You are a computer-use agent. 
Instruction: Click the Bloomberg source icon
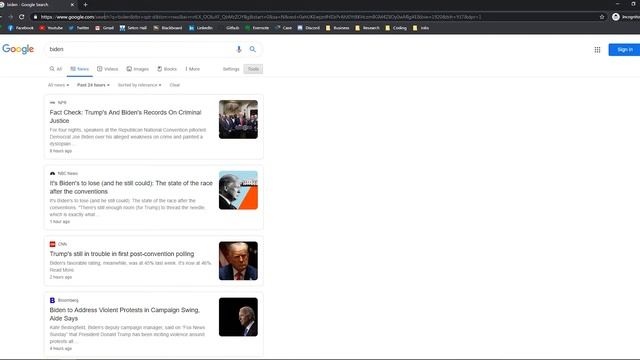click(x=52, y=300)
